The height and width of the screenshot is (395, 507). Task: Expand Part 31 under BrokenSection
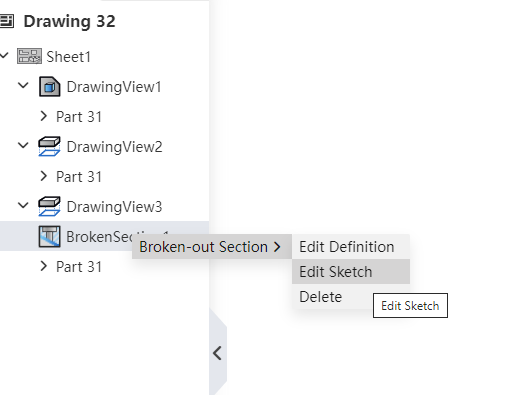click(43, 266)
